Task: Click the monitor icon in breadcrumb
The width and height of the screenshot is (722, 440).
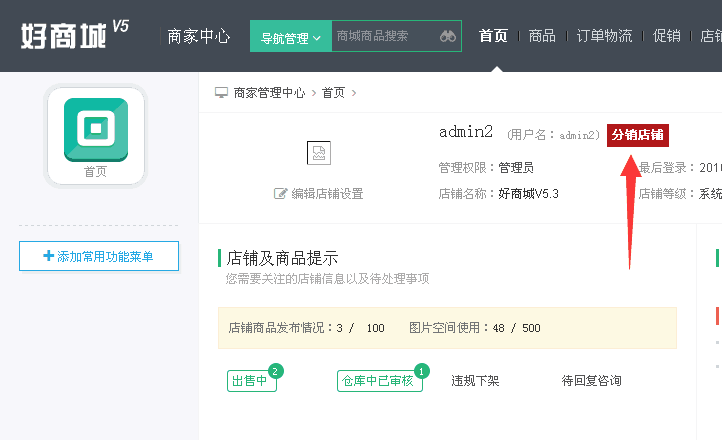Action: [221, 93]
